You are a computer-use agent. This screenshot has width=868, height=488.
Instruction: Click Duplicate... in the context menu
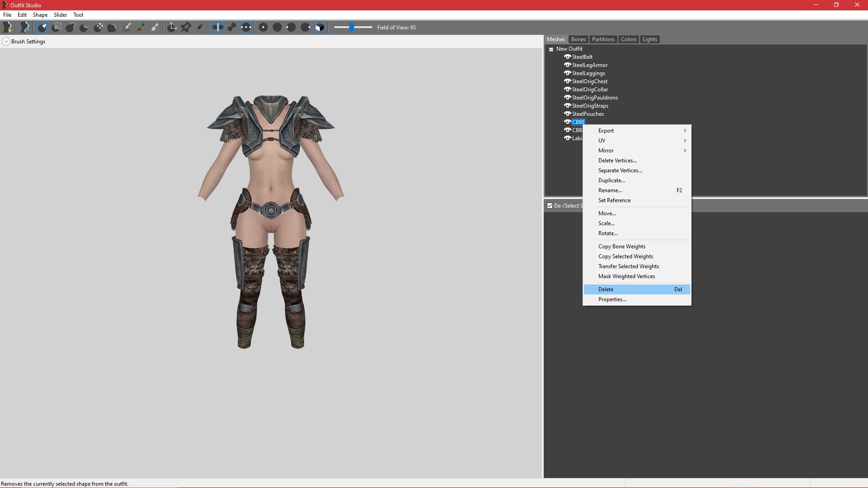pos(637,180)
